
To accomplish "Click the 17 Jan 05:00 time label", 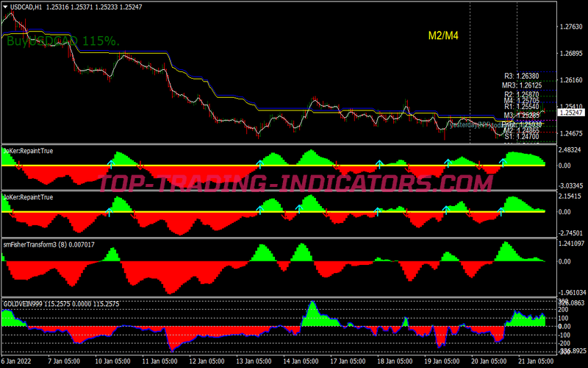I will 348,361.
